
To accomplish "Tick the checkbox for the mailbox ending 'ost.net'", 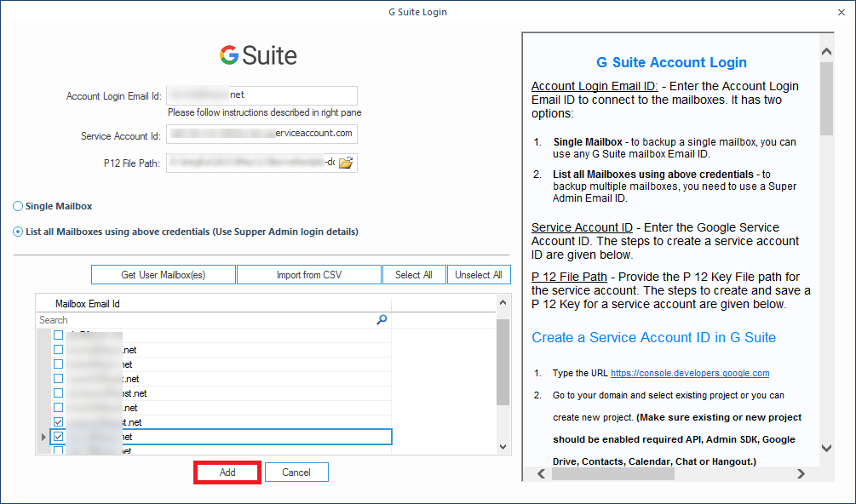I will pyautogui.click(x=59, y=393).
